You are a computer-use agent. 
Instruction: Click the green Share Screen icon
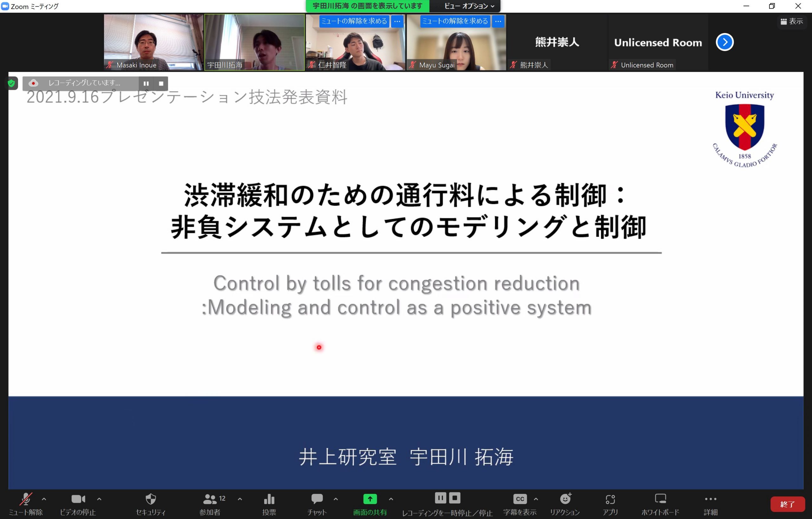tap(370, 499)
